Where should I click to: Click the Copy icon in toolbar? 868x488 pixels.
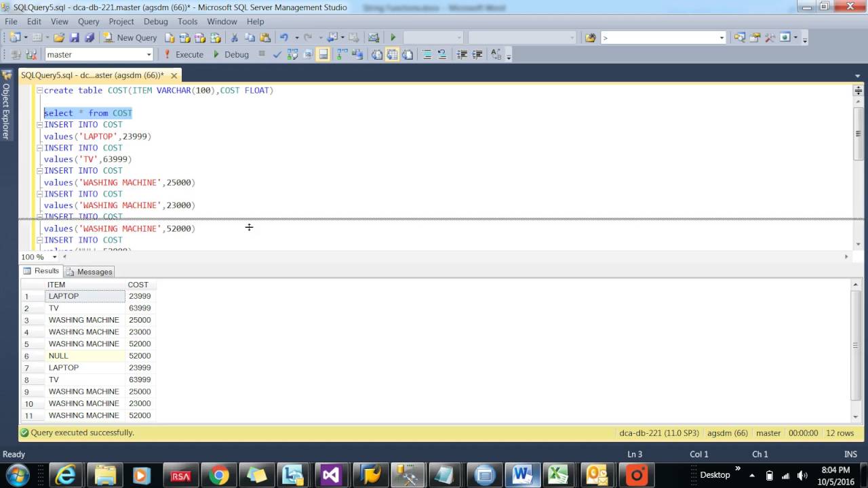pos(250,37)
